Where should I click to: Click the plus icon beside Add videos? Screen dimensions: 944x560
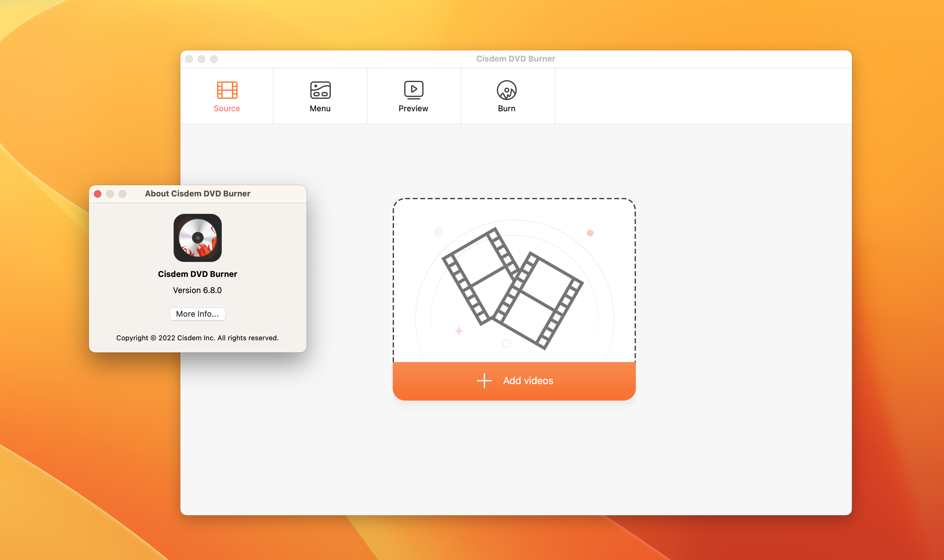(x=484, y=381)
